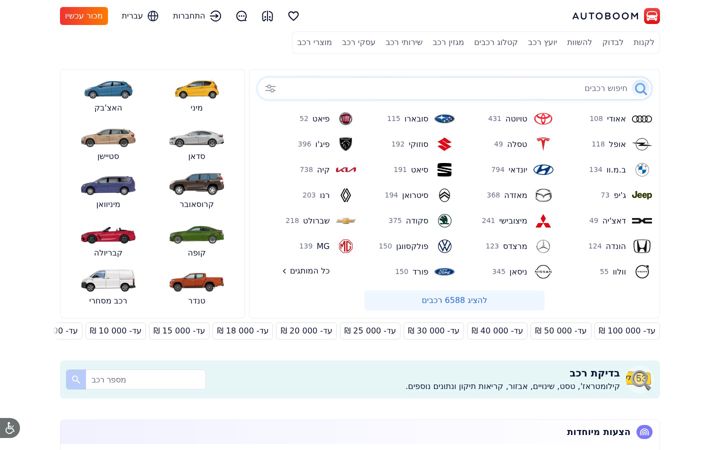Select the yellow מיני car thumbnail
The height and width of the screenshot is (450, 720).
point(197,90)
